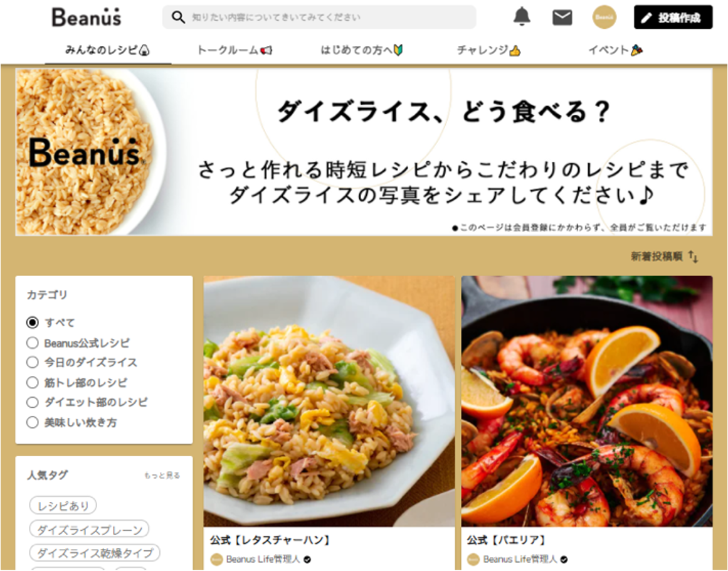Open the チャレンジ tab
The width and height of the screenshot is (728, 571).
tap(488, 50)
